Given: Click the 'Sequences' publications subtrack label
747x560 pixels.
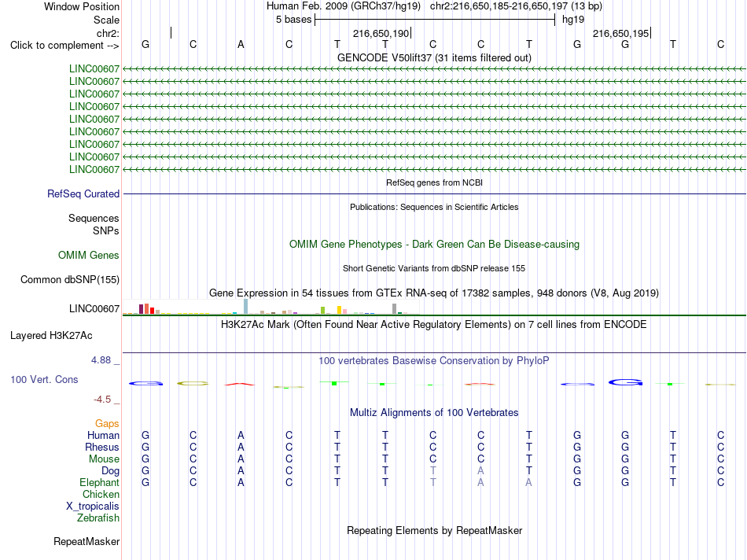Looking at the screenshot, I should (94, 219).
